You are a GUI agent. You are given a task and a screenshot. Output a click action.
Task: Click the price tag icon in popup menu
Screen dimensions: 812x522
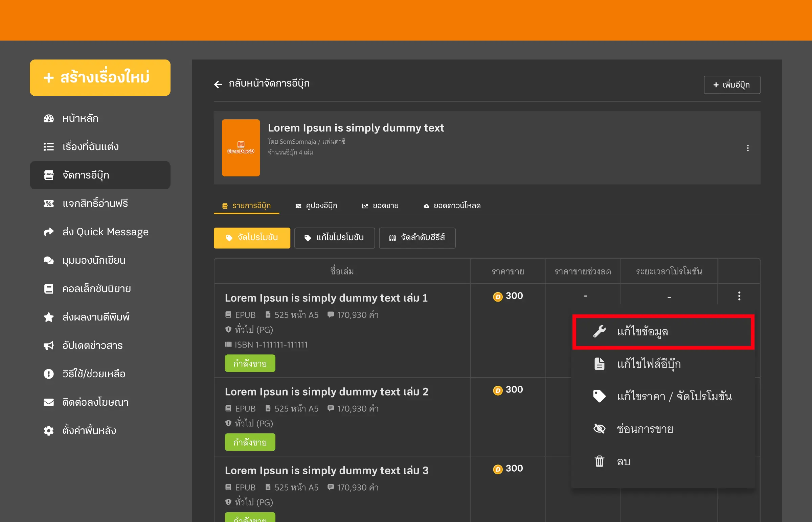[599, 396]
